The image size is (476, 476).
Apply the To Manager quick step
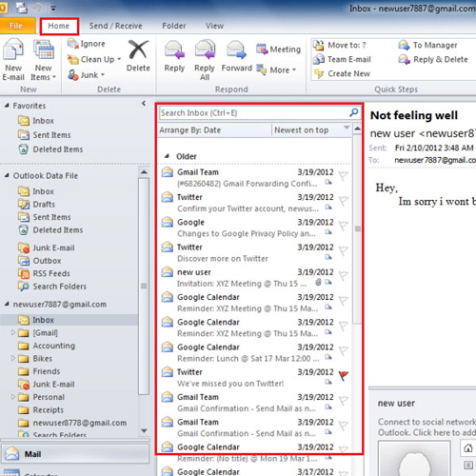coord(427,45)
